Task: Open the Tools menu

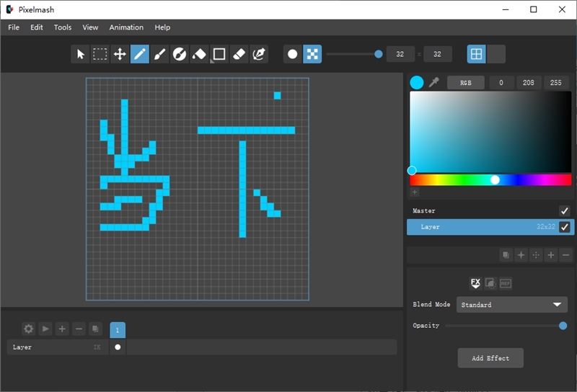Action: (x=63, y=27)
